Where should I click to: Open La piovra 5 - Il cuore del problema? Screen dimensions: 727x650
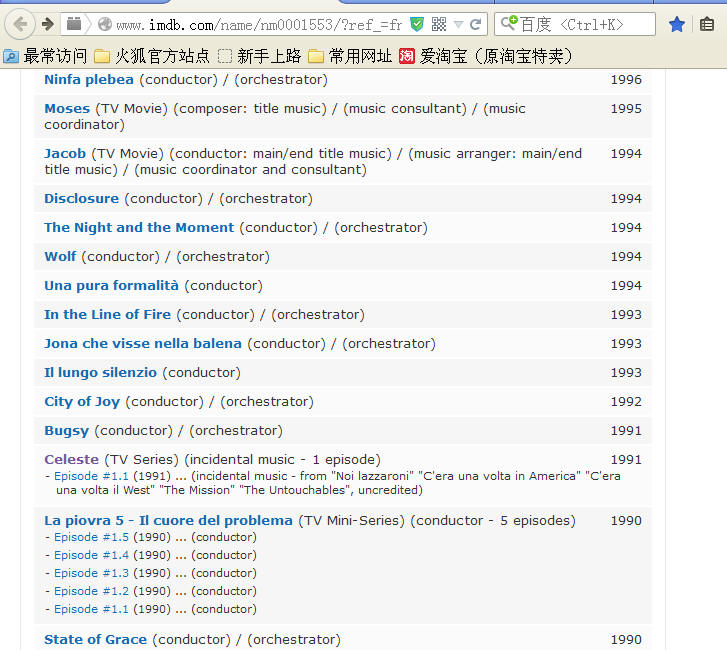point(168,521)
